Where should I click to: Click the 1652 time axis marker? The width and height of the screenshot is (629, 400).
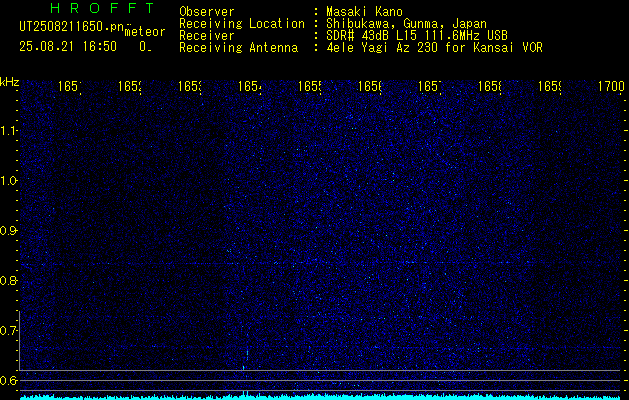(130, 86)
